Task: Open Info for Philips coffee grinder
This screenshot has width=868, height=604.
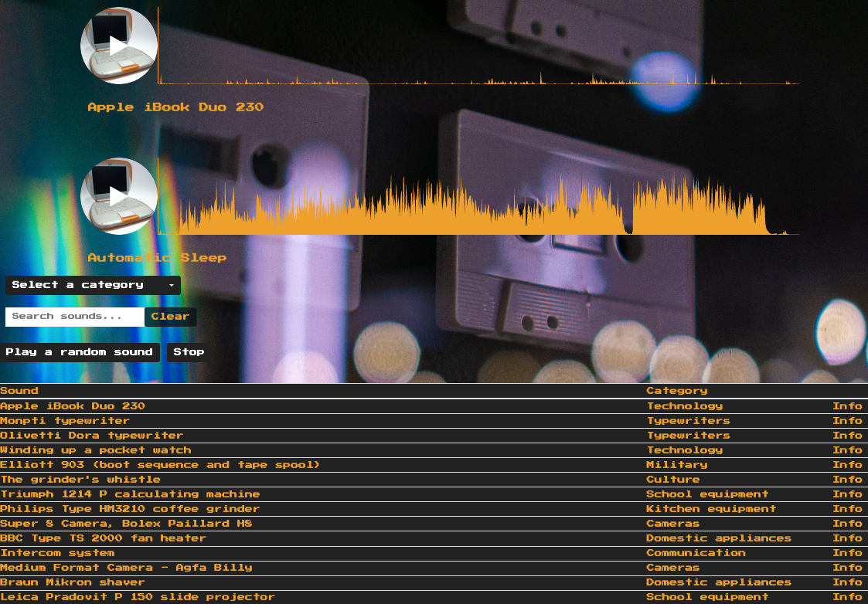Action: coord(847,509)
